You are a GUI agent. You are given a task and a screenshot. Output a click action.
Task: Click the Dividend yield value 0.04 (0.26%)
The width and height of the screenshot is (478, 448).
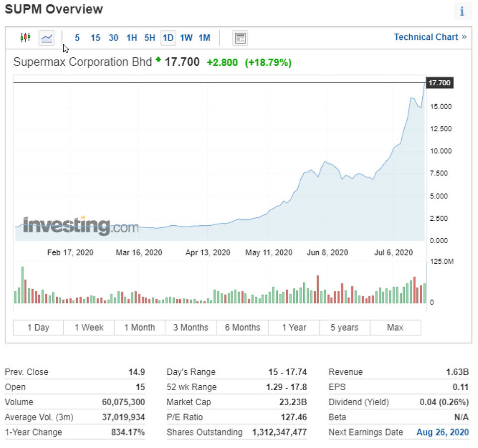(444, 402)
